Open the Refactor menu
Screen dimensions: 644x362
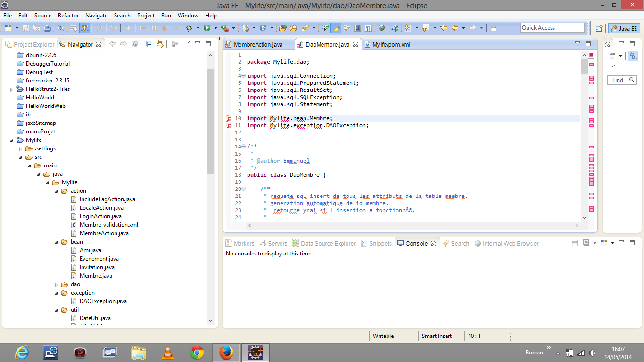pyautogui.click(x=68, y=16)
